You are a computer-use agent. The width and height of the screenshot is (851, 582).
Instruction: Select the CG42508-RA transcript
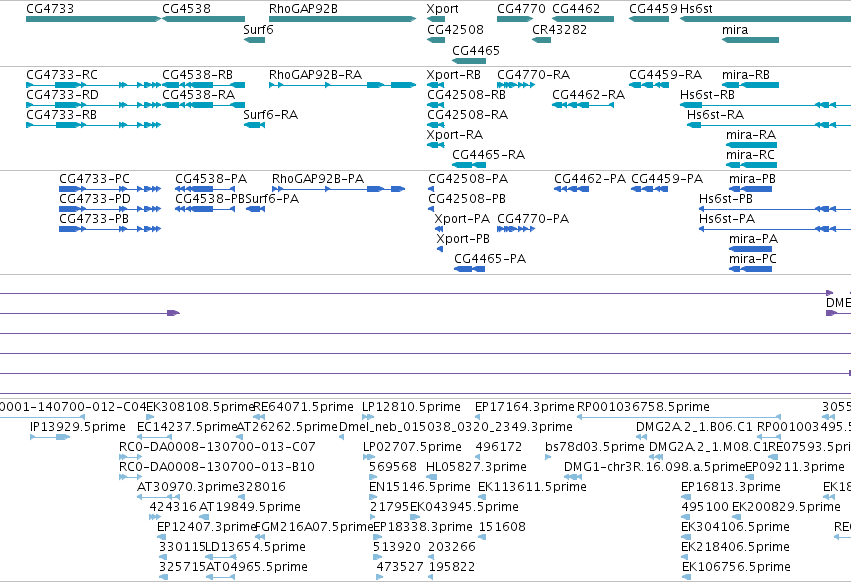(436, 125)
